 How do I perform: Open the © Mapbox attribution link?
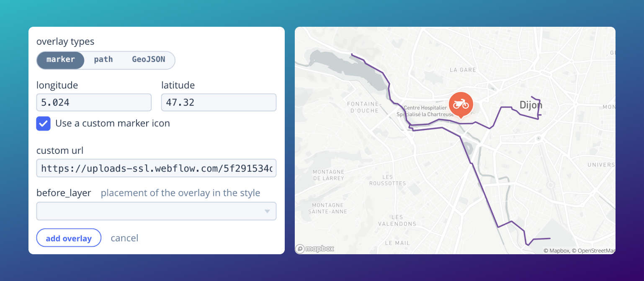[556, 251]
